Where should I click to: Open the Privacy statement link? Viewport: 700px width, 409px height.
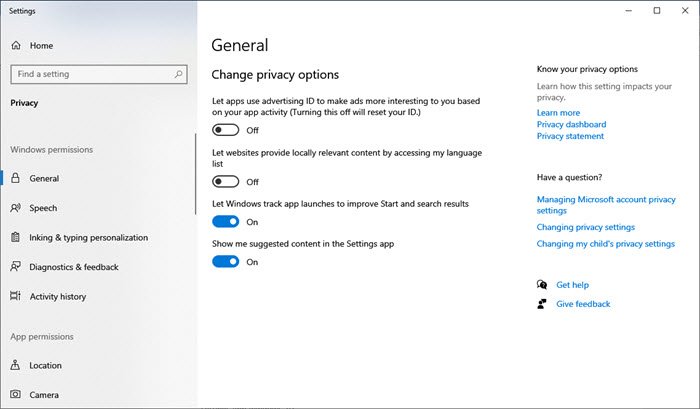[570, 136]
